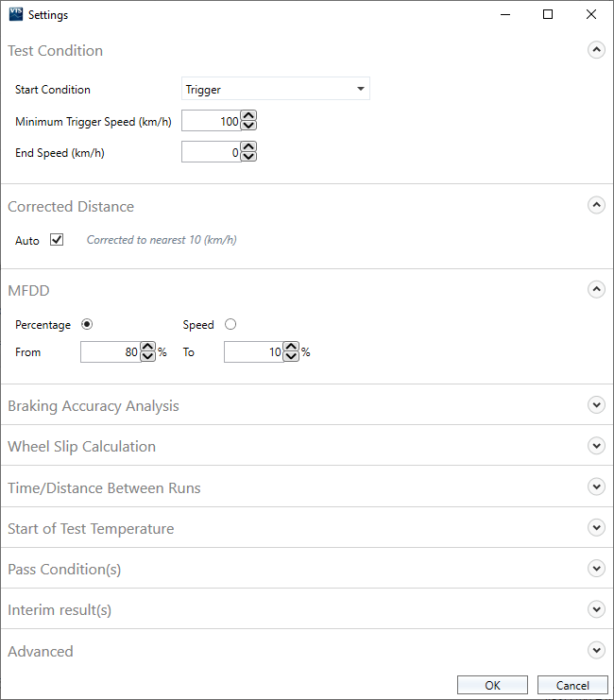Click the Settings window app icon
614x700 pixels.
(x=15, y=15)
